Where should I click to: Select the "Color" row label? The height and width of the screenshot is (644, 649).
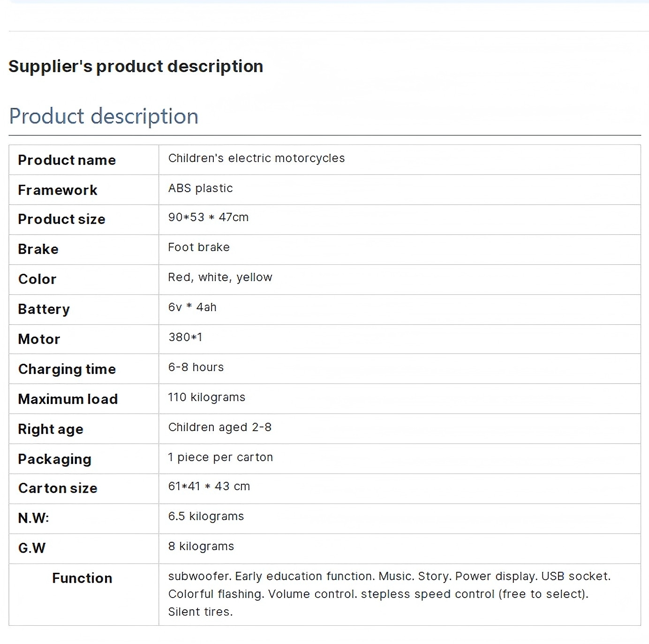click(x=37, y=279)
